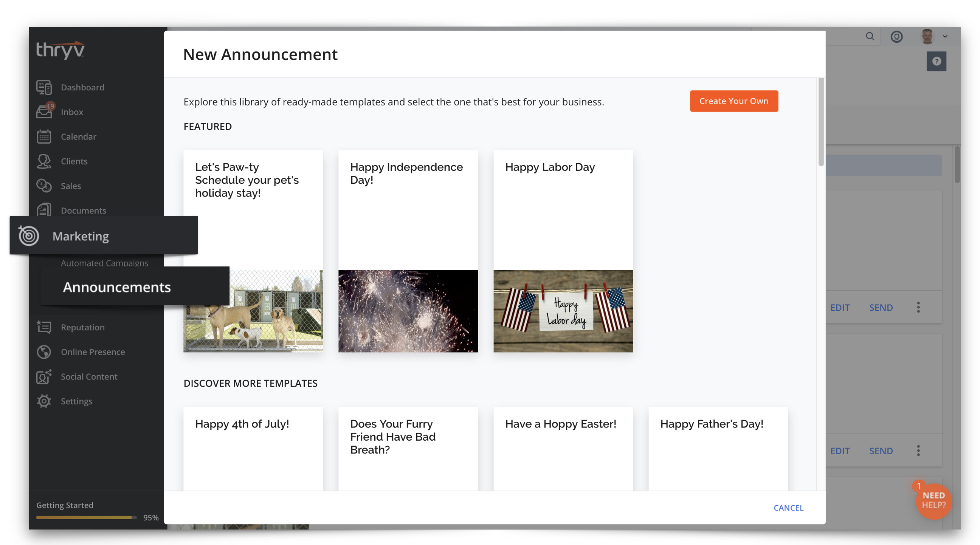The width and height of the screenshot is (980, 545).
Task: Select Furry Friend Bad Breath template
Action: tap(408, 449)
